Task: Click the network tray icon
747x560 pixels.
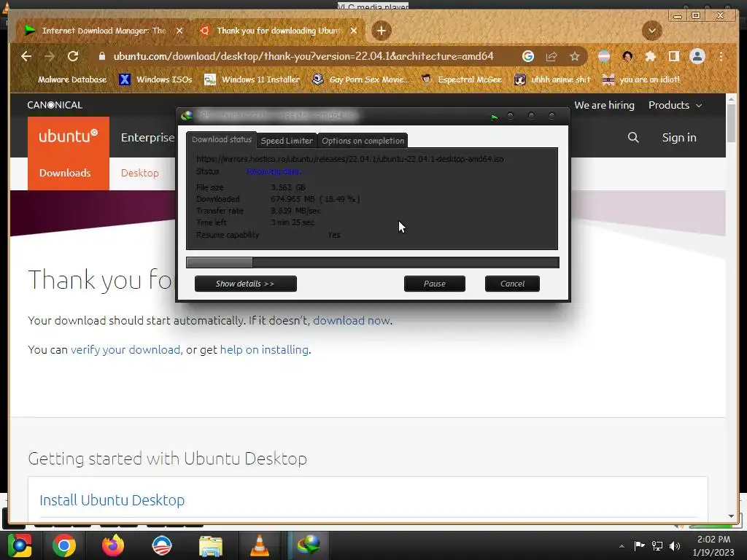Action: (x=657, y=545)
